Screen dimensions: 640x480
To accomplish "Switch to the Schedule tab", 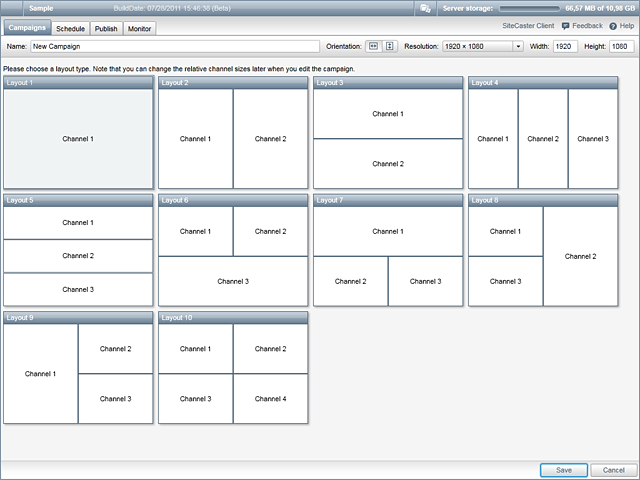I will click(x=70, y=28).
